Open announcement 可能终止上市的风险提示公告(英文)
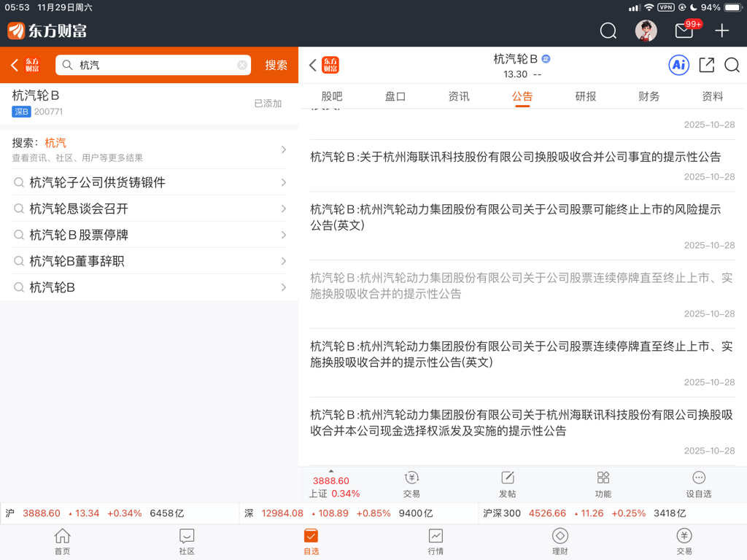Image resolution: width=747 pixels, height=560 pixels. pyautogui.click(x=522, y=226)
